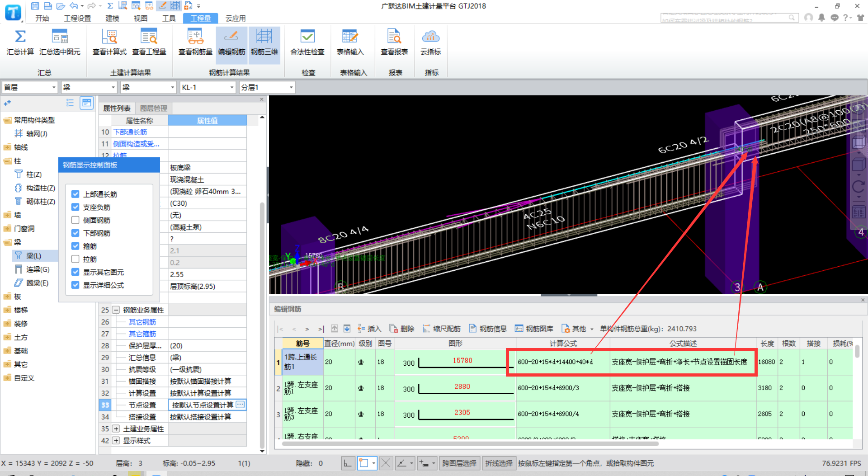Toggle 显示详细公式 checkbox
Screen dimensions: 868x476
[75, 285]
